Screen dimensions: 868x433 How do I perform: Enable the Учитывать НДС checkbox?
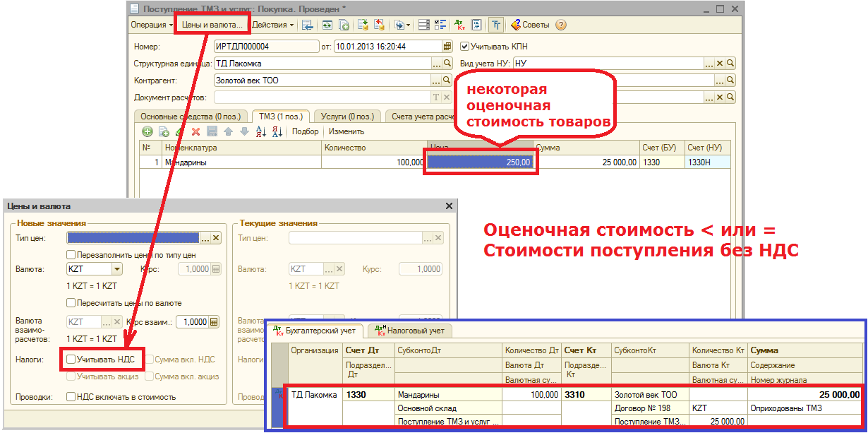[71, 360]
